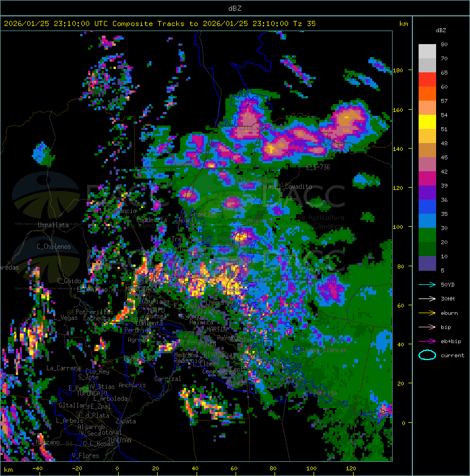470x476 pixels.
Task: Pick the red legend color block
Action: [427, 80]
